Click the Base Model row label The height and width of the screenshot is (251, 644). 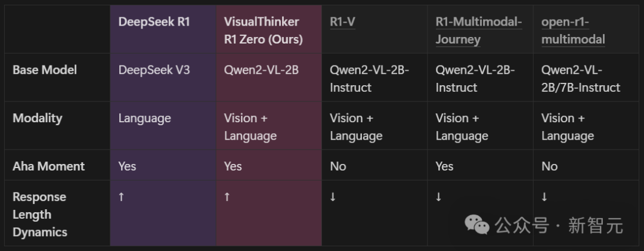pos(45,70)
